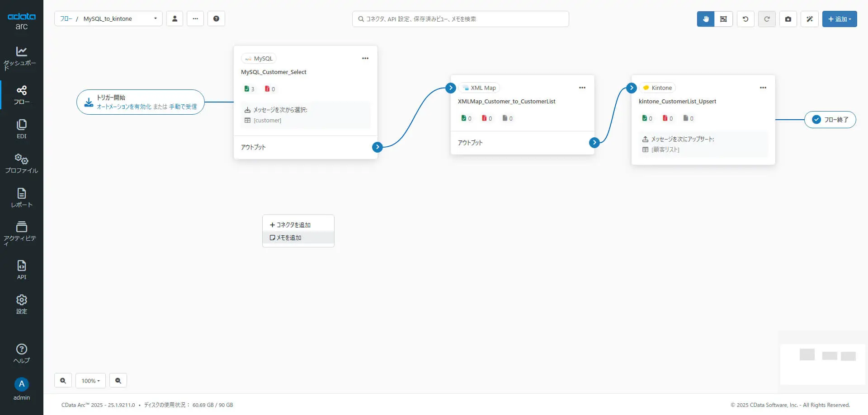
Task: Click the MySQL connector type tag
Action: [x=259, y=58]
